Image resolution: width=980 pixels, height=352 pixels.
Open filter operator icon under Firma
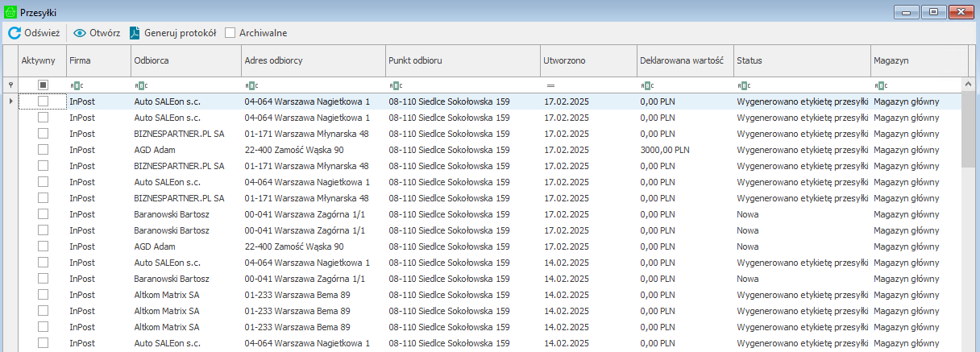[x=77, y=85]
